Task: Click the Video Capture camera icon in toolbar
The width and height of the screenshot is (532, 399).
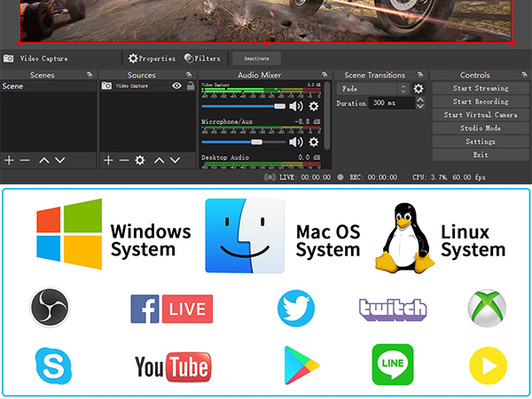Action: point(9,59)
